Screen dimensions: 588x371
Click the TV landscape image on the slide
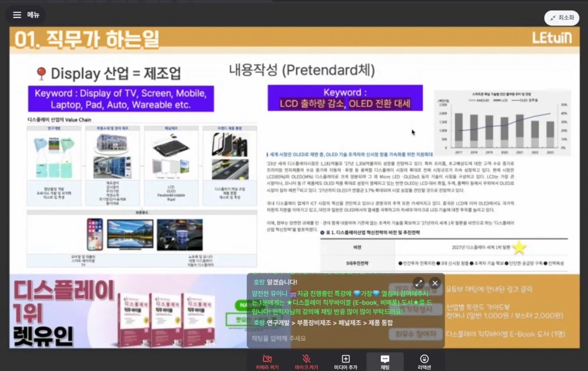point(130,234)
